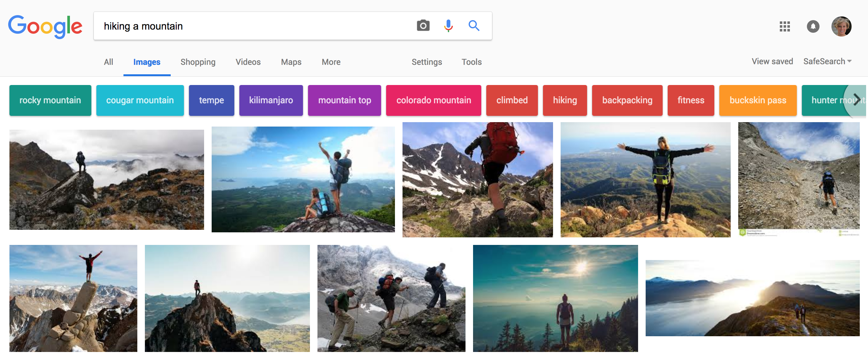Open the Google apps grid

tap(785, 26)
